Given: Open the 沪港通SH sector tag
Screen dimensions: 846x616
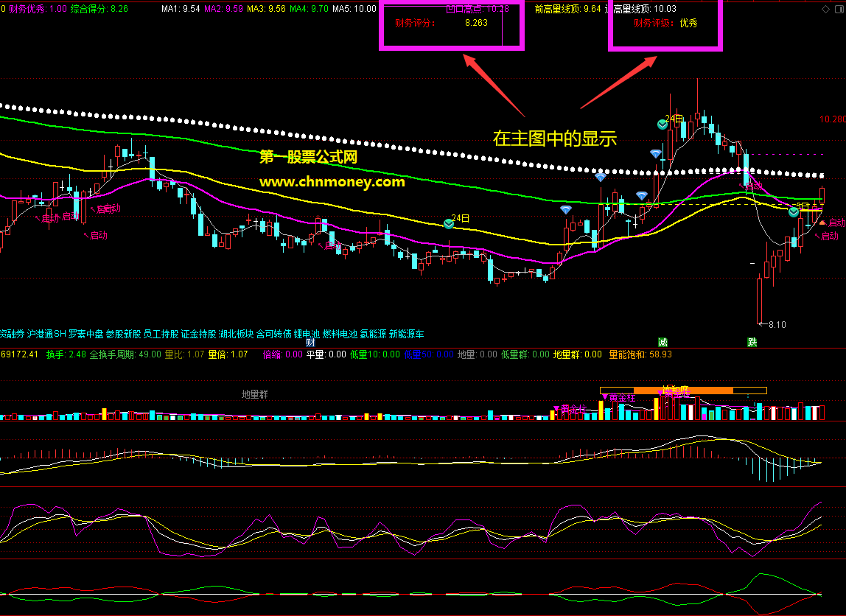Looking at the screenshot, I should pos(46,334).
